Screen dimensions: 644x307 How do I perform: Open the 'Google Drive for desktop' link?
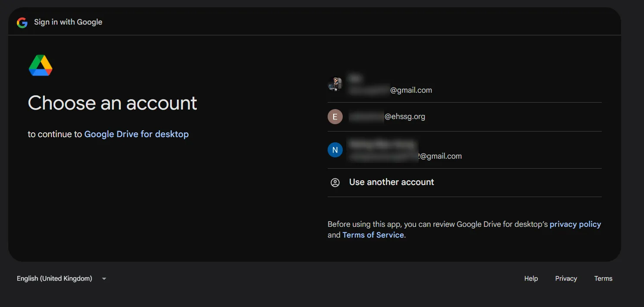136,134
